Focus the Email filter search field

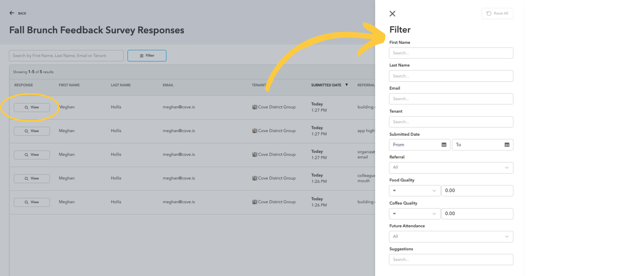tap(451, 99)
